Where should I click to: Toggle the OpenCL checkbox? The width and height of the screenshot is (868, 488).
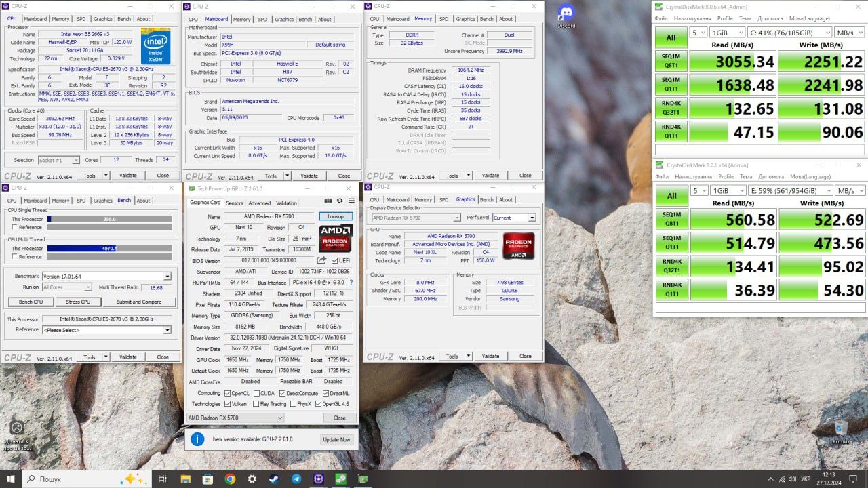click(227, 393)
